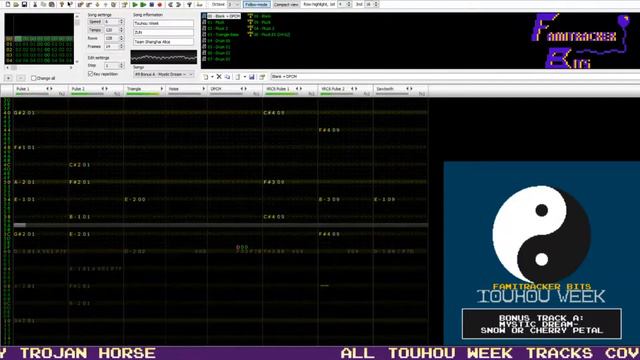Remove instrument with the X icon
The height and width of the screenshot is (360, 640).
point(219,76)
